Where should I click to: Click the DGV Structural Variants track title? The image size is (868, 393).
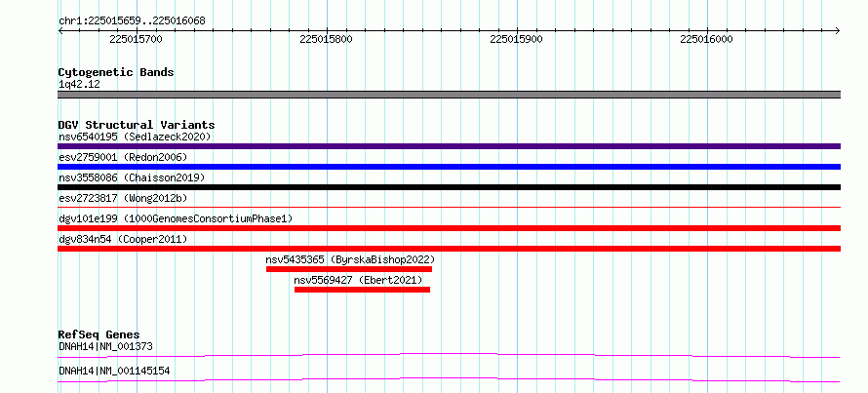[x=137, y=125]
